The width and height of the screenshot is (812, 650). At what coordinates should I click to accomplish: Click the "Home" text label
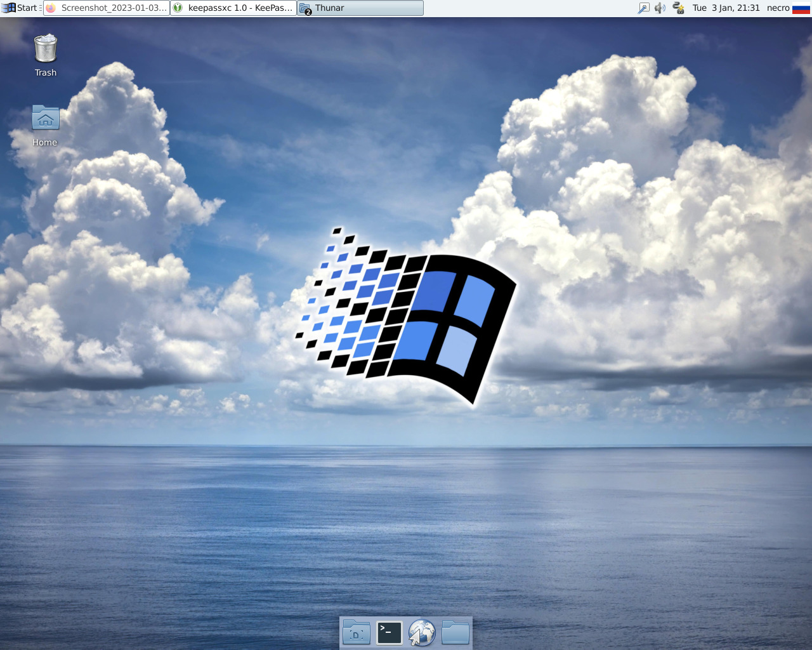point(45,142)
